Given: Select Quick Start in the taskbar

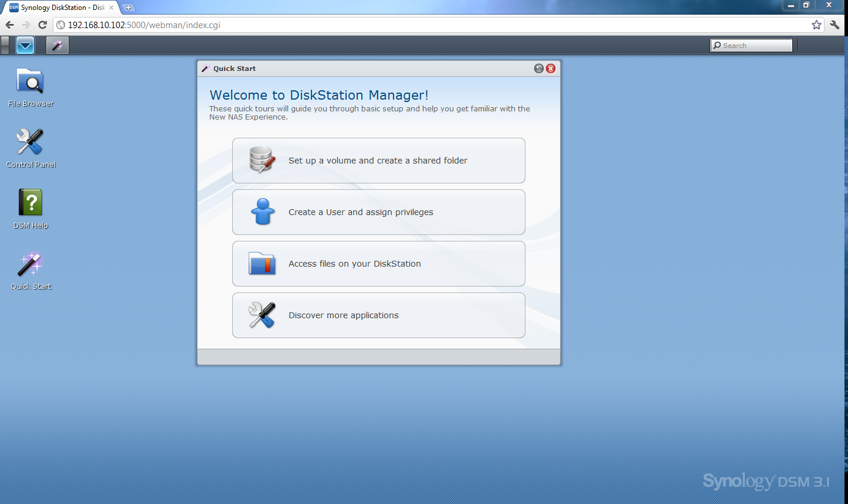Looking at the screenshot, I should coord(57,45).
